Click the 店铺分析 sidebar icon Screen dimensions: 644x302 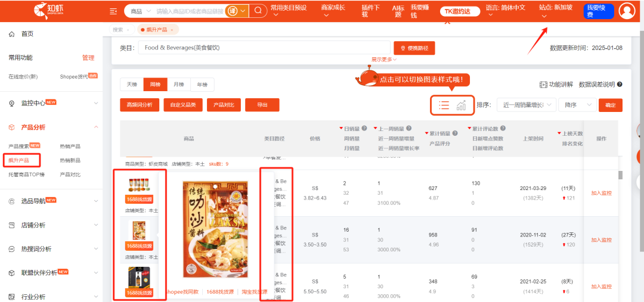click(x=11, y=225)
